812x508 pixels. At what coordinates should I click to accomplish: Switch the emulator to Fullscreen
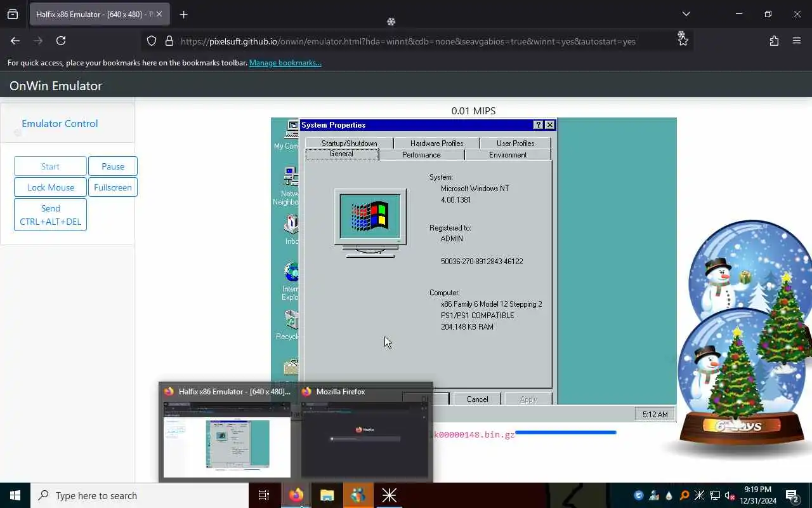(x=113, y=187)
